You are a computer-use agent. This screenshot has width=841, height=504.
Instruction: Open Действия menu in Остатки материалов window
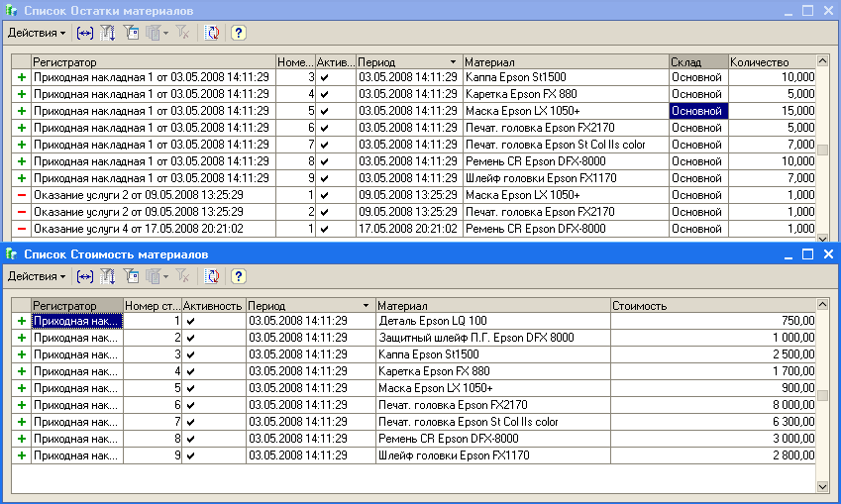click(x=37, y=34)
